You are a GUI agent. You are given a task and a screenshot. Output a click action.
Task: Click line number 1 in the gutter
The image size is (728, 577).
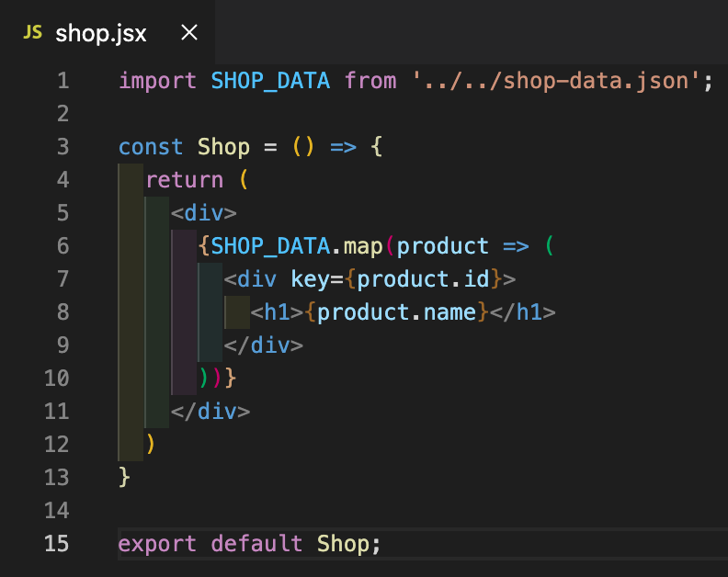(63, 81)
